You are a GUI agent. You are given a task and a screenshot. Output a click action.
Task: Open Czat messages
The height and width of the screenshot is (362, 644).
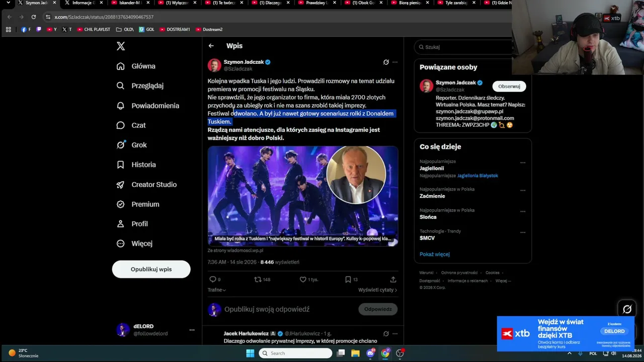tap(131, 125)
